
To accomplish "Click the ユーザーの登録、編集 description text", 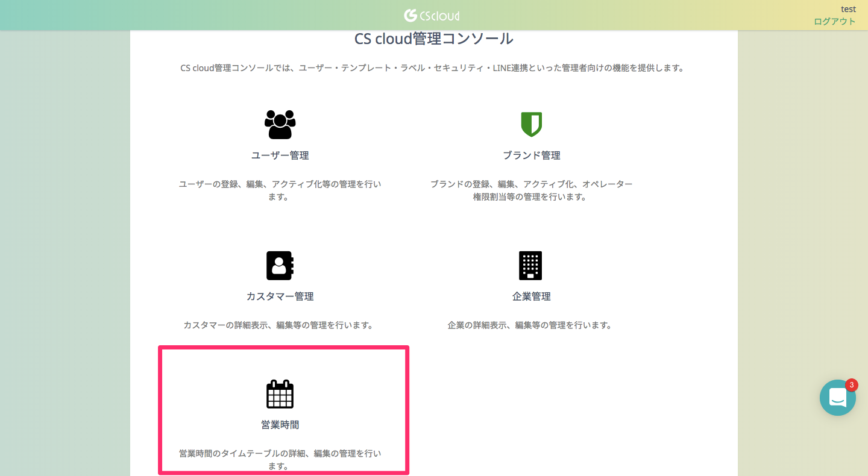I will click(x=280, y=190).
